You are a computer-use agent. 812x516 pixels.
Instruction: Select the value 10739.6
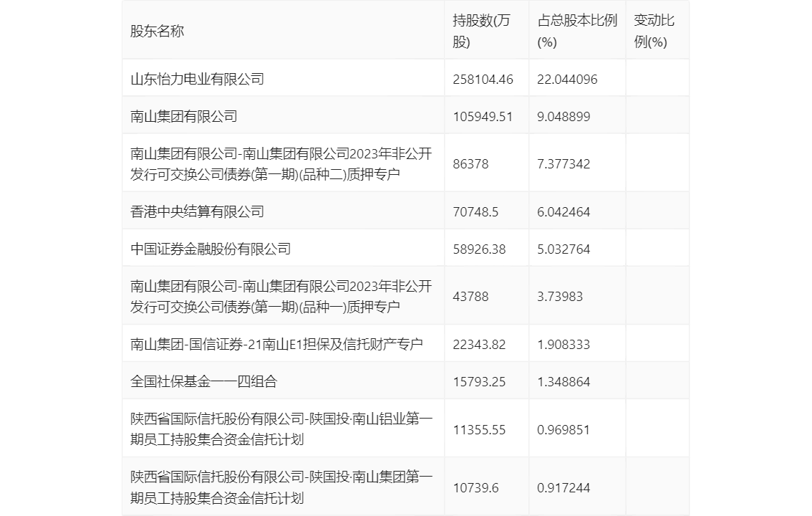point(475,487)
